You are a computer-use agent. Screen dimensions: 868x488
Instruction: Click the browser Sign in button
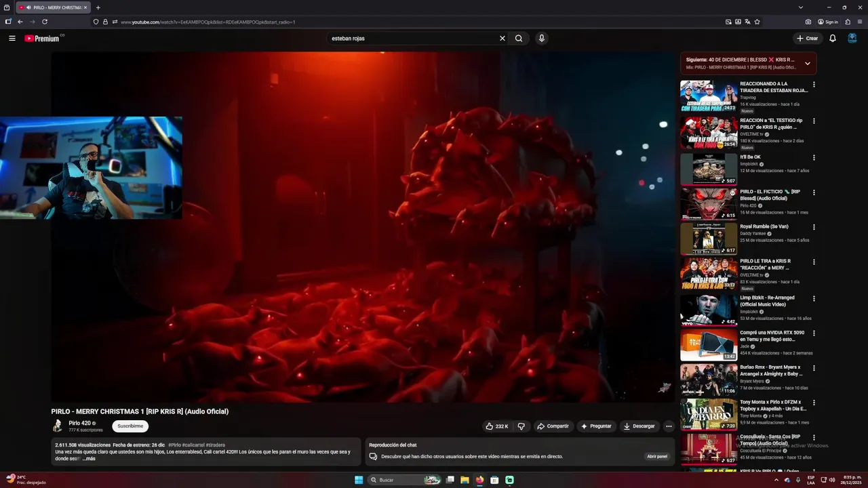[828, 22]
